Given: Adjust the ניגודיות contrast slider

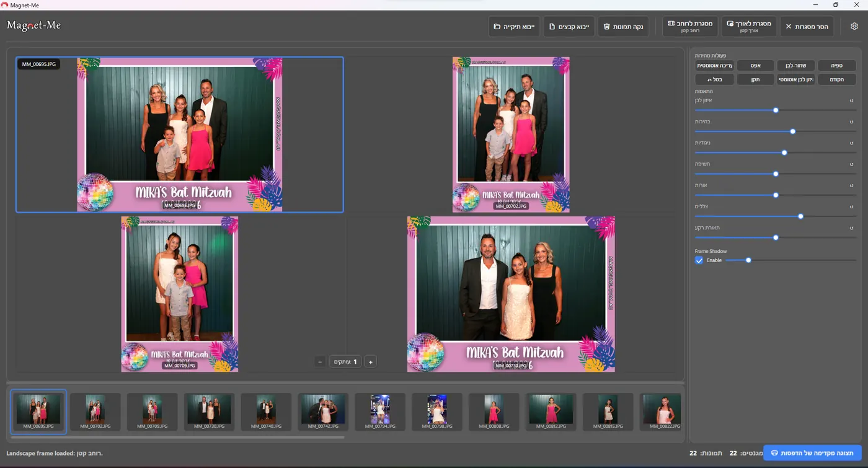Looking at the screenshot, I should (776, 152).
